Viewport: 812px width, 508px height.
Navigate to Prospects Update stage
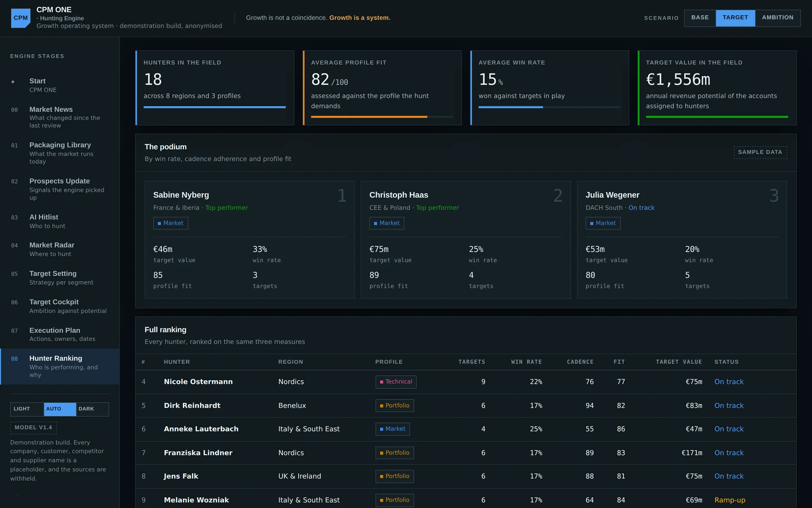click(59, 189)
